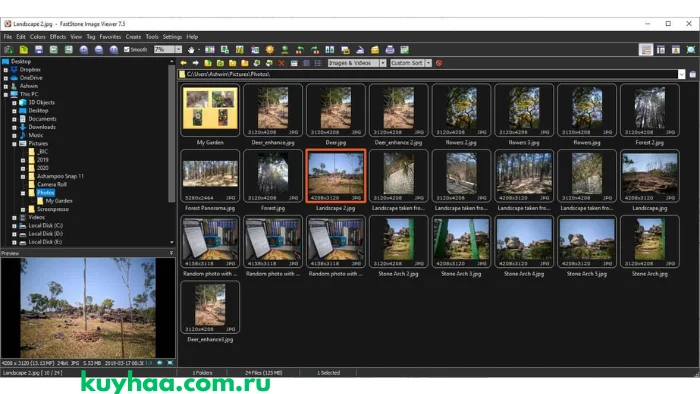The width and height of the screenshot is (700, 394).
Task: Click the Print icon in toolbar
Action: coord(390,50)
